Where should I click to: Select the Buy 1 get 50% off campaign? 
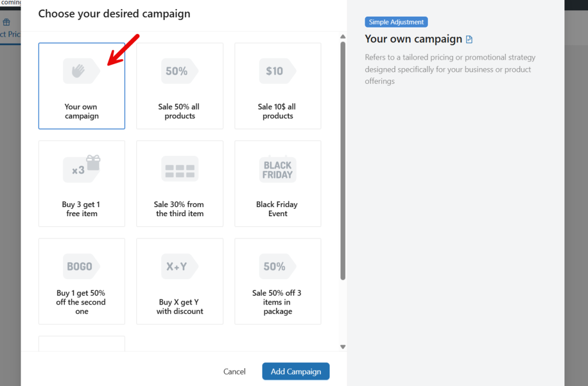click(x=81, y=281)
